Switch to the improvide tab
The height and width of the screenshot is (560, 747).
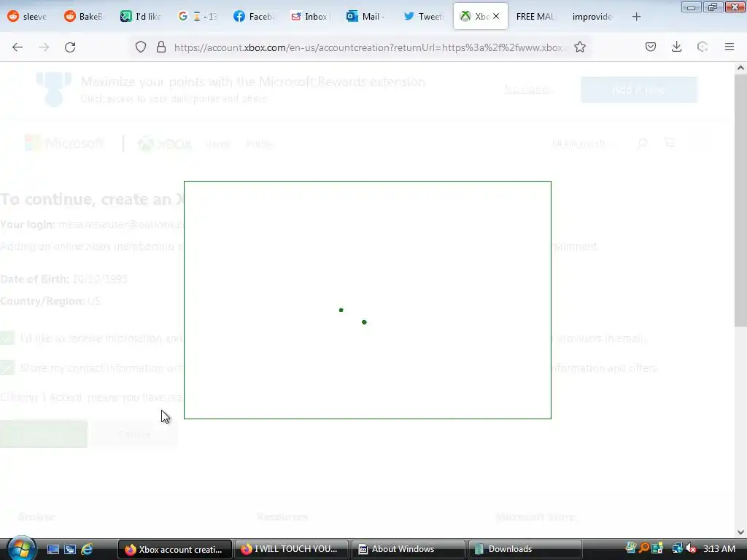592,17
